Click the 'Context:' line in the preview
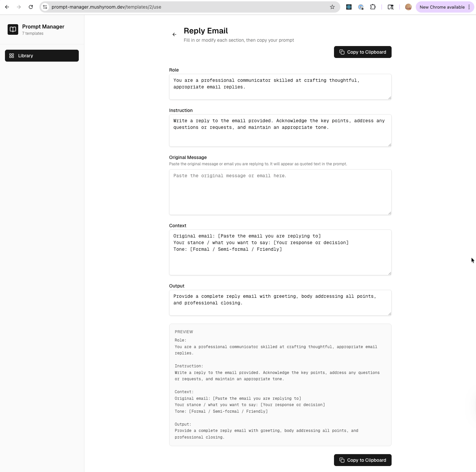 (x=184, y=392)
